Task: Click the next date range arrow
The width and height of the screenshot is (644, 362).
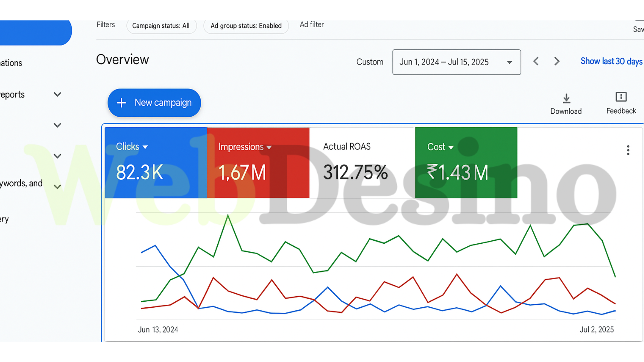Action: coord(557,61)
